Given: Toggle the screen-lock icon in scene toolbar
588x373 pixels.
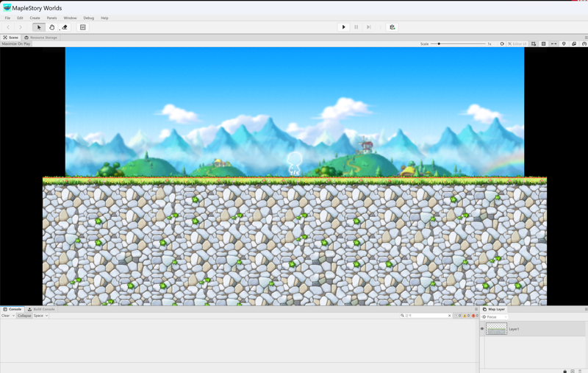Looking at the screenshot, I should click(x=534, y=44).
